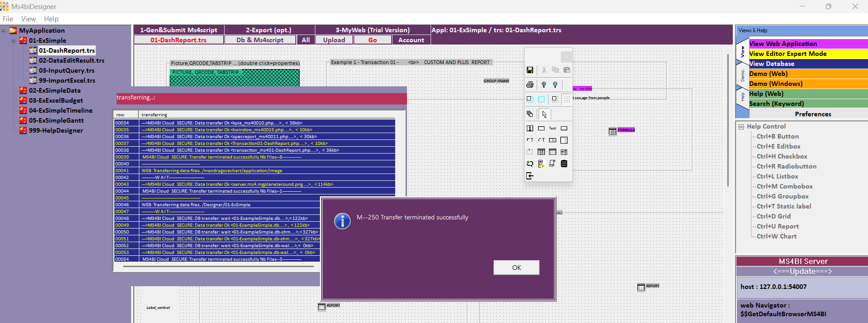Click the dotted-border square icon in palette

(555, 99)
